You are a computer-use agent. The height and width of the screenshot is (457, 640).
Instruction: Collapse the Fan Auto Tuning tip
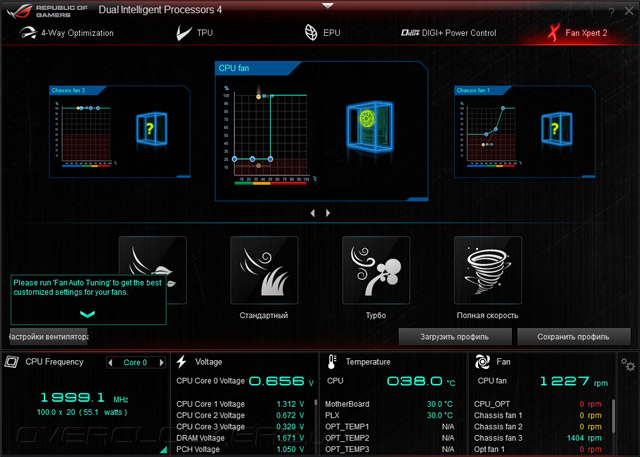click(x=87, y=314)
